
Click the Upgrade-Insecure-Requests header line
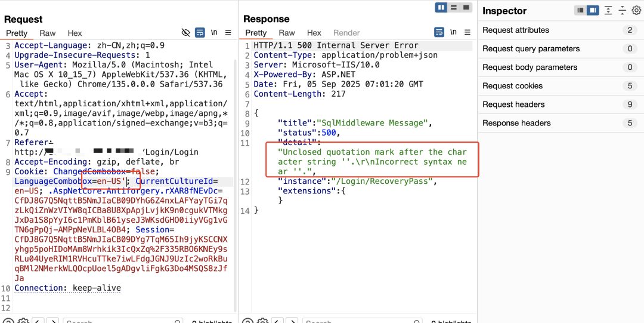tap(82, 55)
